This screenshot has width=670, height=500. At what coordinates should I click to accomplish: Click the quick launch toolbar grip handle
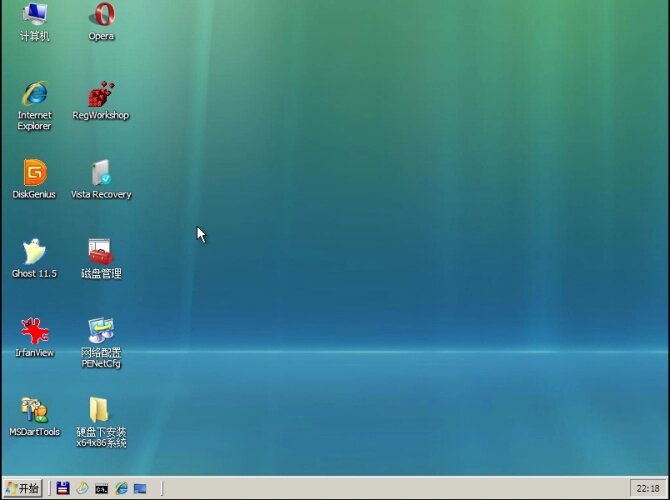50,488
